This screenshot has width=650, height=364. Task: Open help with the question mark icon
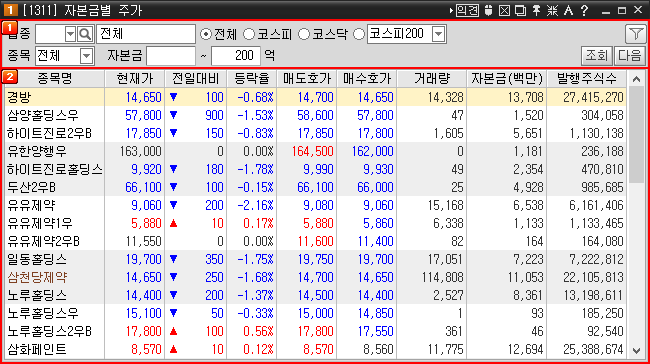pos(585,10)
